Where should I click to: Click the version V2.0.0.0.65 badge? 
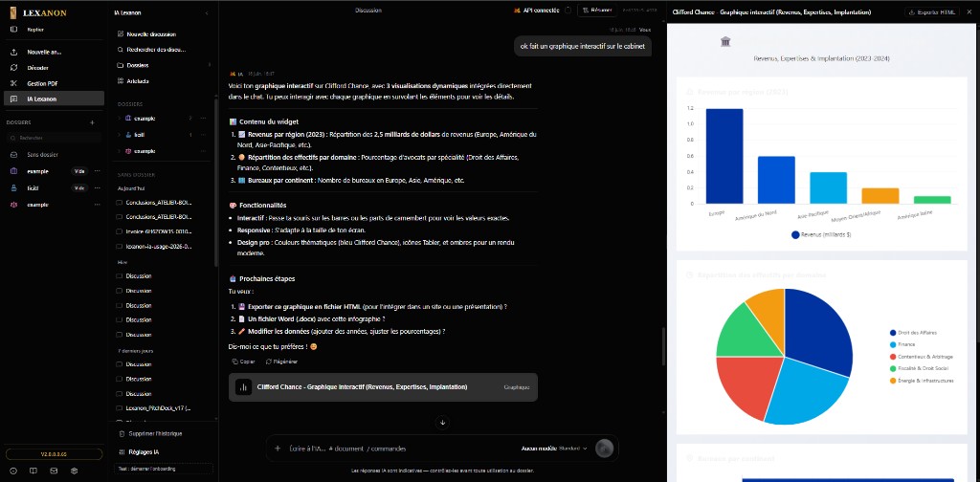click(54, 454)
